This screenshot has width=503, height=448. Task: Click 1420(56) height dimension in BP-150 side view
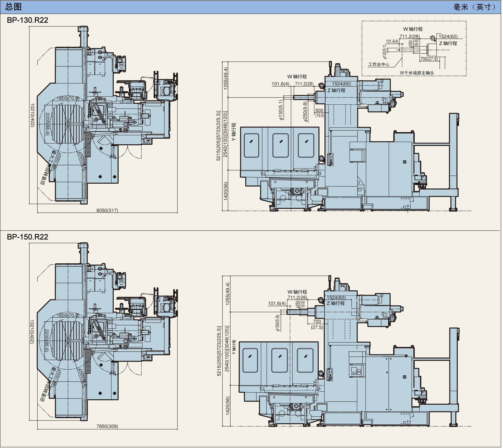coord(228,406)
